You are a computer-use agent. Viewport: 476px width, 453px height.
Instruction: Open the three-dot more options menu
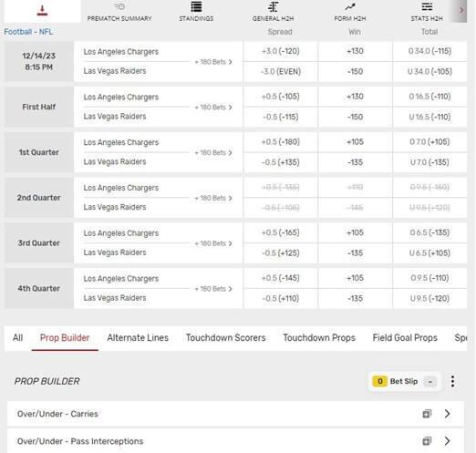click(452, 381)
